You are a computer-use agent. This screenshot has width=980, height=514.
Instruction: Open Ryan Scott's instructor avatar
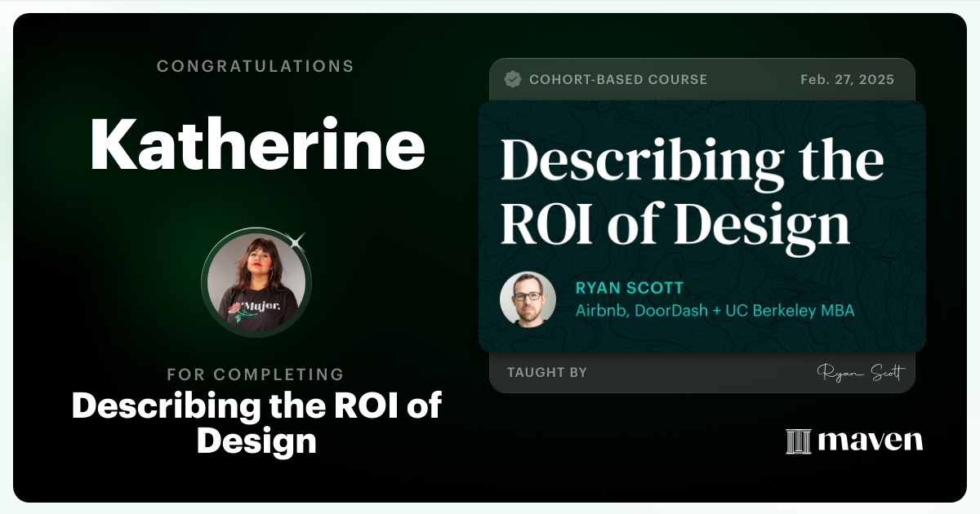(528, 299)
